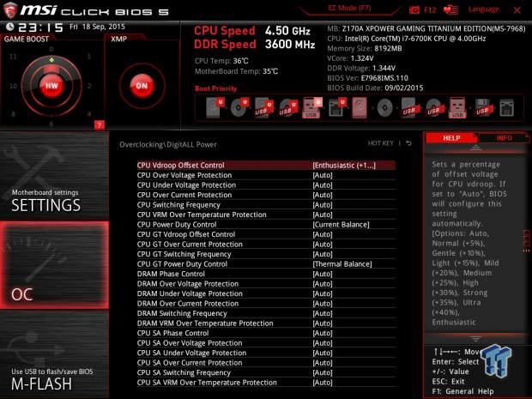The width and height of the screenshot is (532, 399).
Task: Select DRAM Switching Frequency row
Action: 266,313
